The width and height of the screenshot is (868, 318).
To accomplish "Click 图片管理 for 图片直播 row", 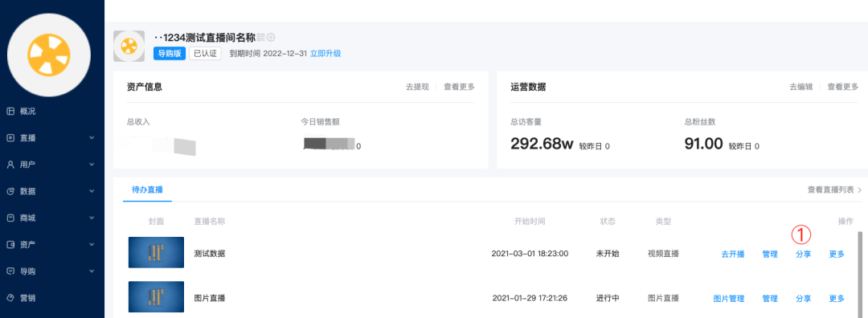I will click(728, 299).
